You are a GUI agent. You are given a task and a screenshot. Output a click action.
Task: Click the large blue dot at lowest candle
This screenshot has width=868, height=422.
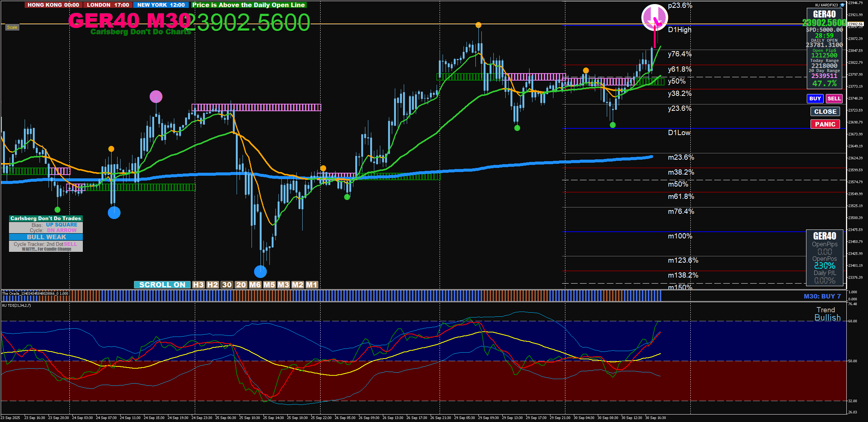260,271
